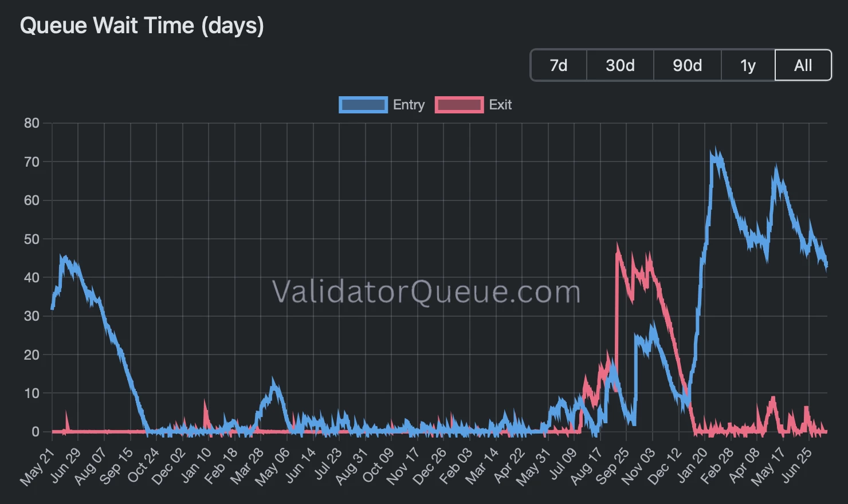Select the 30d time range tab

(x=620, y=65)
